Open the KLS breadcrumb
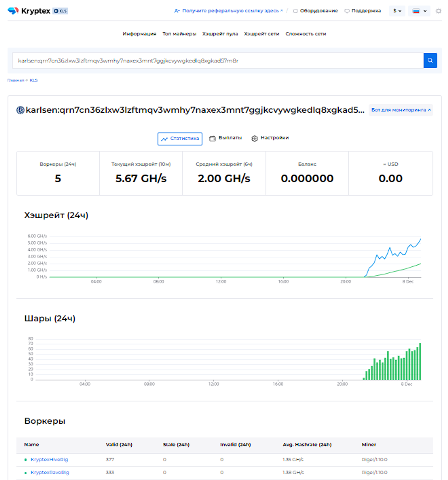 coord(34,80)
